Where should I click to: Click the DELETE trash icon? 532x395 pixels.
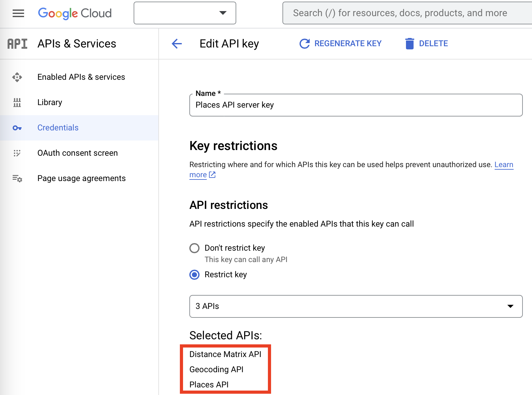pos(410,43)
